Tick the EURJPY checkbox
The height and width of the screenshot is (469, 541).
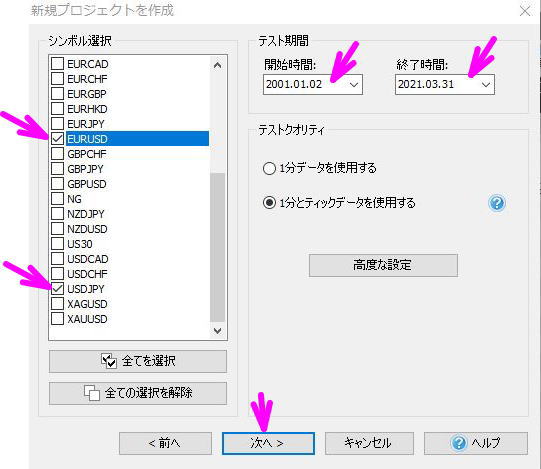57,124
